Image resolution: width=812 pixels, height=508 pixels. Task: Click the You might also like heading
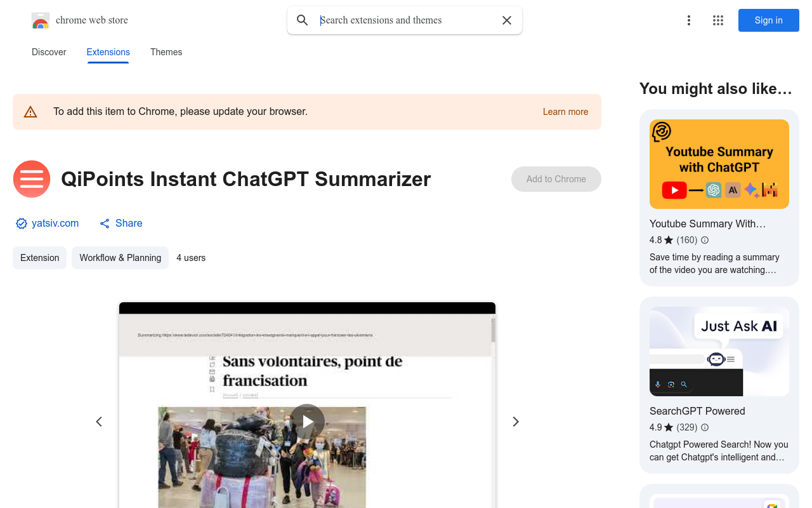(x=716, y=89)
